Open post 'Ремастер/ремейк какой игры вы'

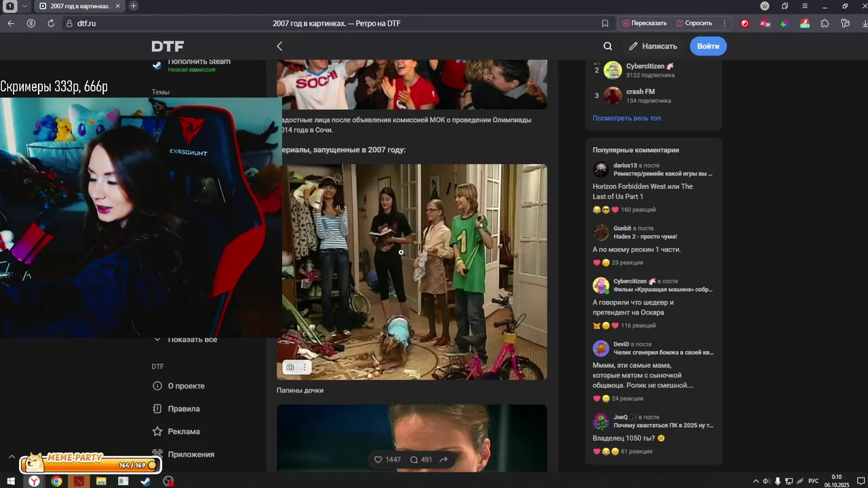coord(663,174)
